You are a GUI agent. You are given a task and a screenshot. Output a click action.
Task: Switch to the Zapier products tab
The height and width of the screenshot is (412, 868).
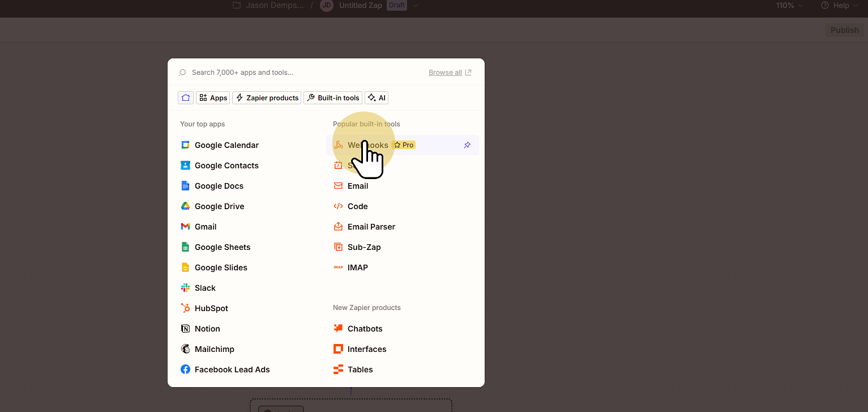pyautogui.click(x=267, y=97)
